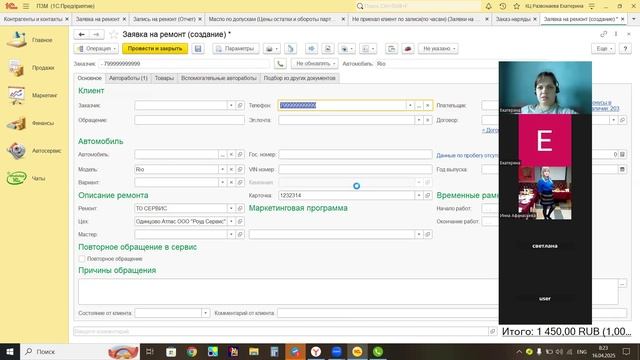Expand the Не обновлять dropdown

[x=314, y=64]
